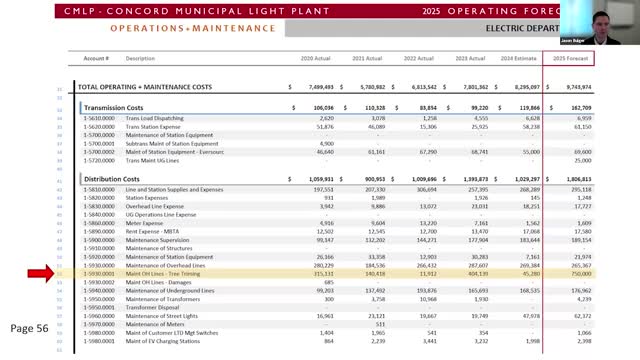Screen dimensions: 640x360
Task: Click the 1,806,813 distribution forecast value
Action: pos(579,179)
